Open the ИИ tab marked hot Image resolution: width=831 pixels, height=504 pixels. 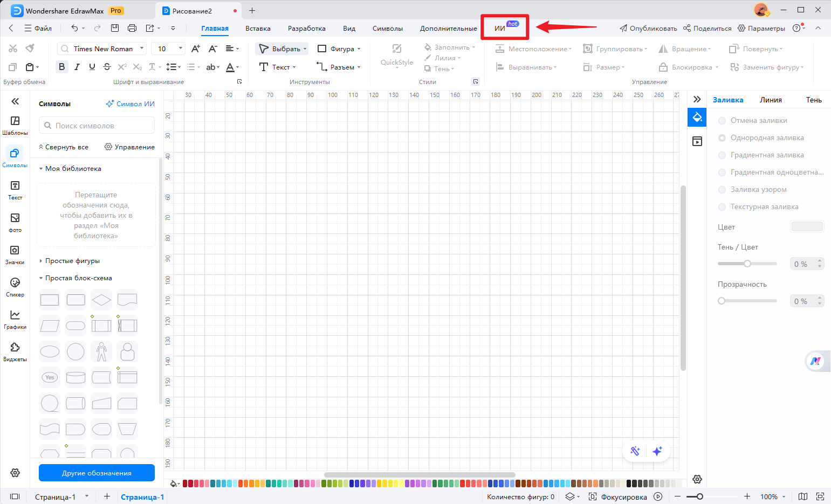[x=500, y=29]
